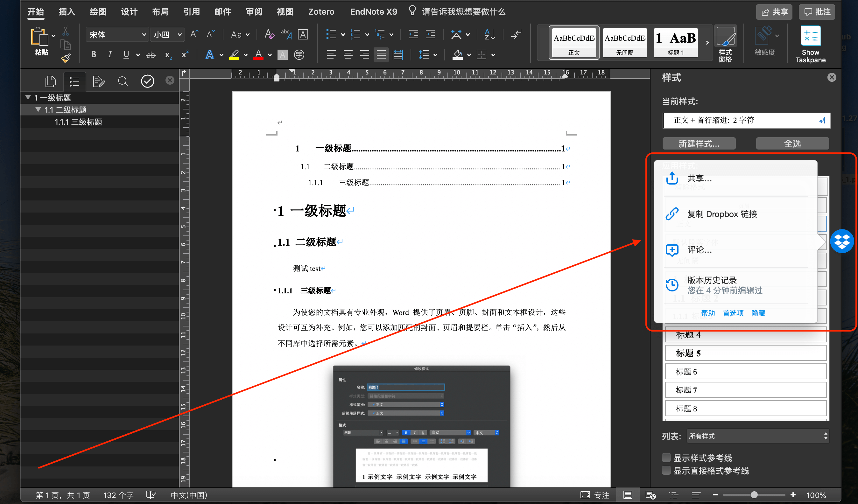Open the 引用 ribbon tab
Image resolution: width=858 pixels, height=504 pixels.
point(192,11)
